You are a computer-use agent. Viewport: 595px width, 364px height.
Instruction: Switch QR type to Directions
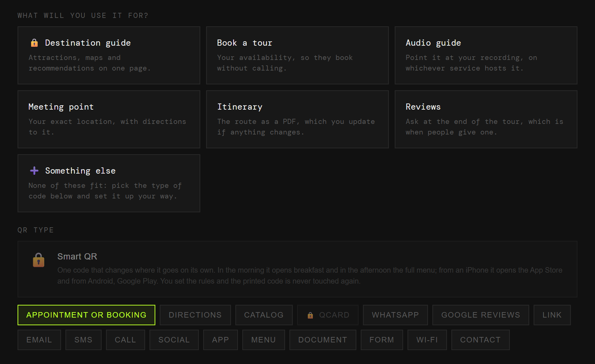coord(195,315)
